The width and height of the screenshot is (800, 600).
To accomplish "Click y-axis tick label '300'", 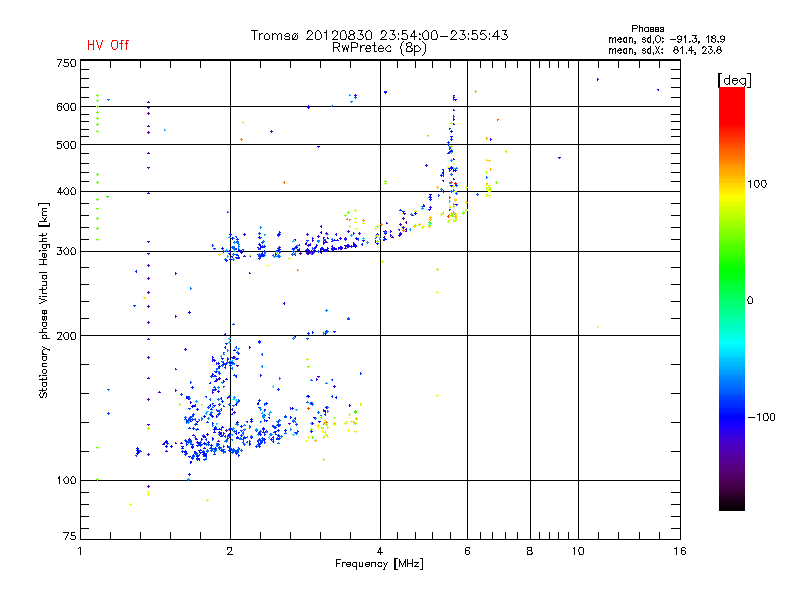I will [x=66, y=252].
